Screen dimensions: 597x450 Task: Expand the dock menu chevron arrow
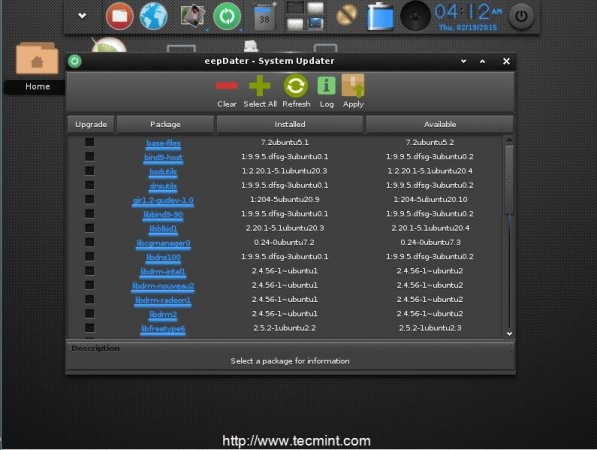click(82, 16)
